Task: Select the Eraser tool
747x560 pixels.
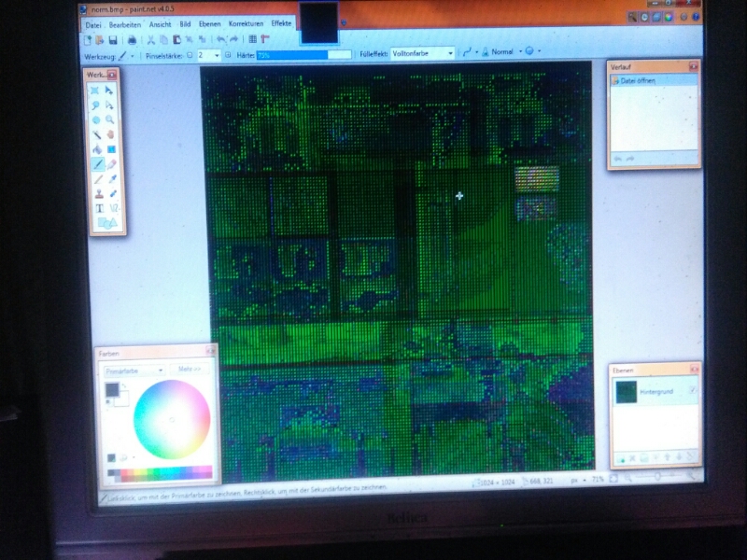Action: click(x=112, y=164)
